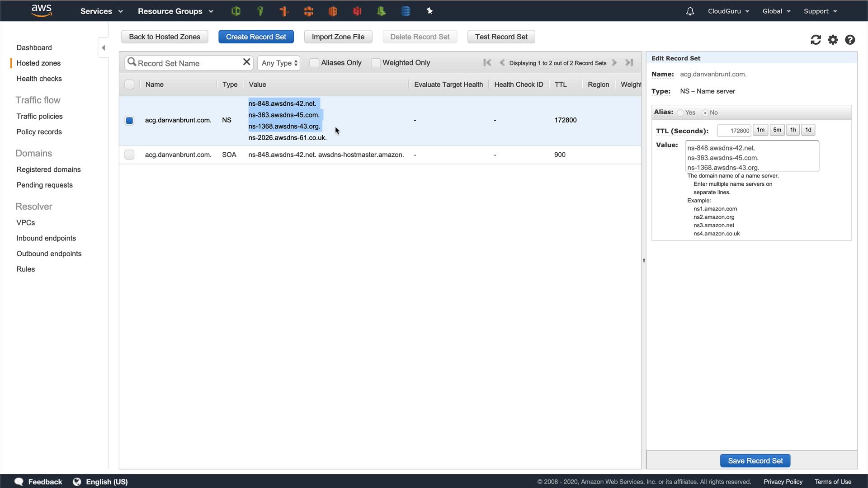The height and width of the screenshot is (488, 868).
Task: Open the CloudGuru account dropdown
Action: click(x=728, y=11)
